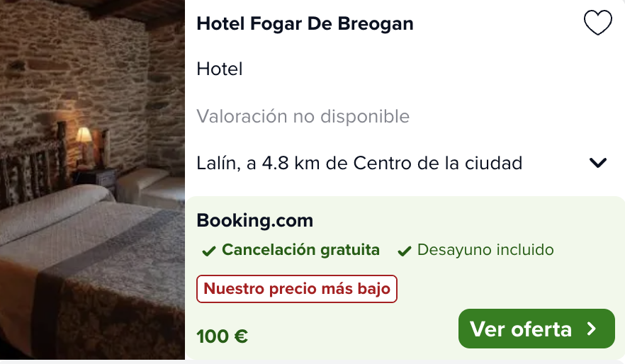Screen dimensions: 625x364
Task: Click the Cancelación gratuita label
Action: click(300, 250)
